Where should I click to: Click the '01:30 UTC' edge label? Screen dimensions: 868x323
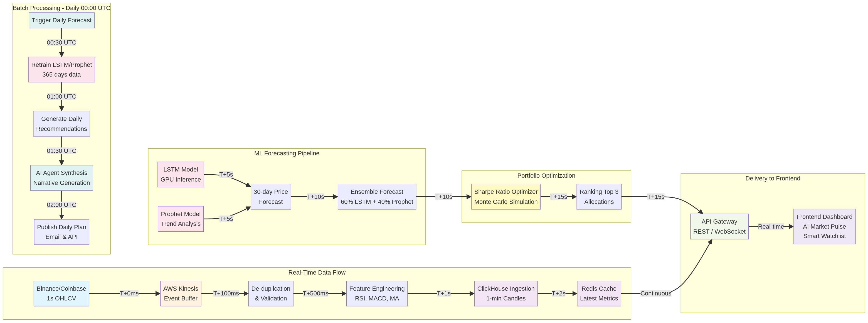click(x=61, y=151)
